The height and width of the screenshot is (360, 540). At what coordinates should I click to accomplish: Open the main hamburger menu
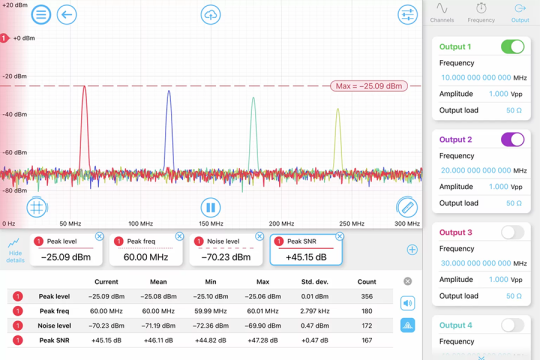tap(41, 15)
